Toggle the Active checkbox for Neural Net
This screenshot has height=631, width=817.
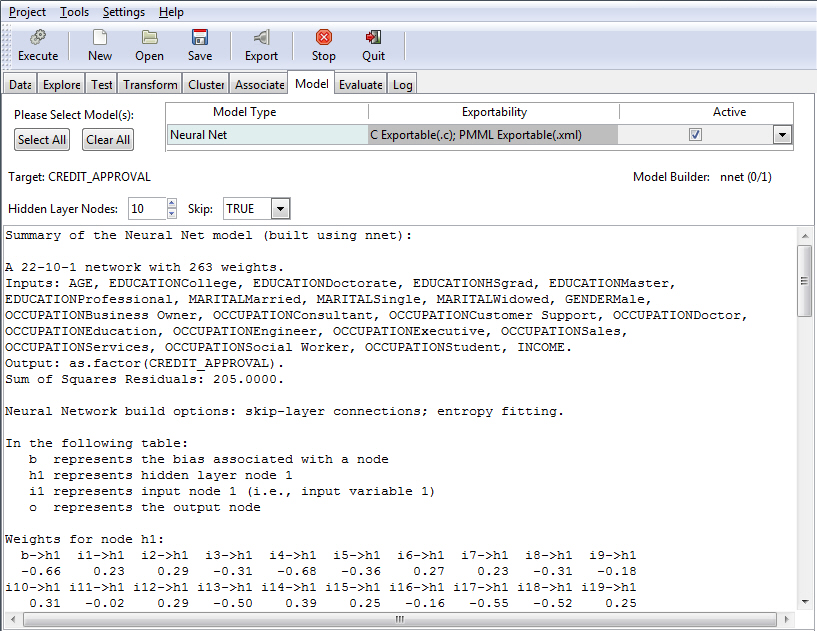click(x=695, y=135)
